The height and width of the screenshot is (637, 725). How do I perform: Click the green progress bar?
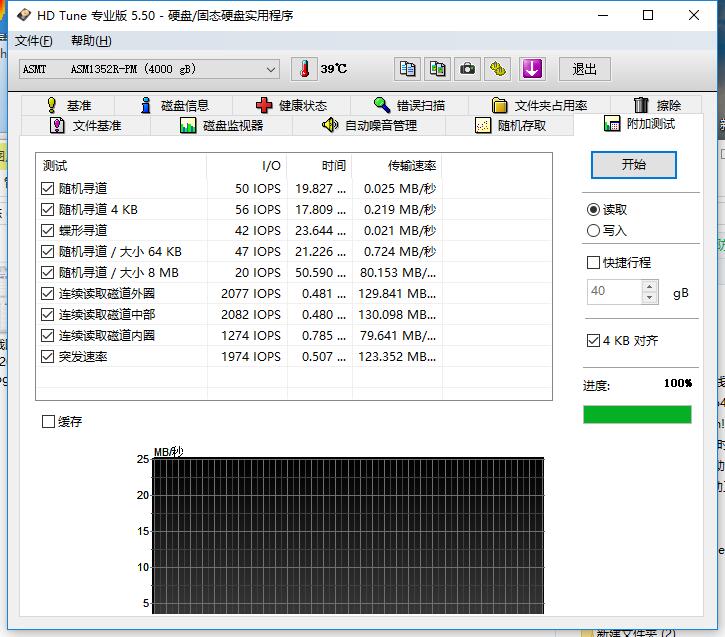click(x=637, y=414)
